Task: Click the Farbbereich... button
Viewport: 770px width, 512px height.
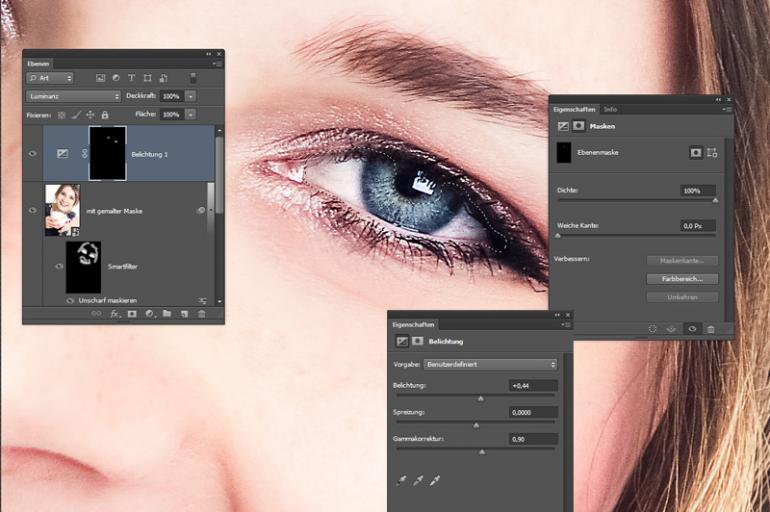Action: tap(682, 279)
